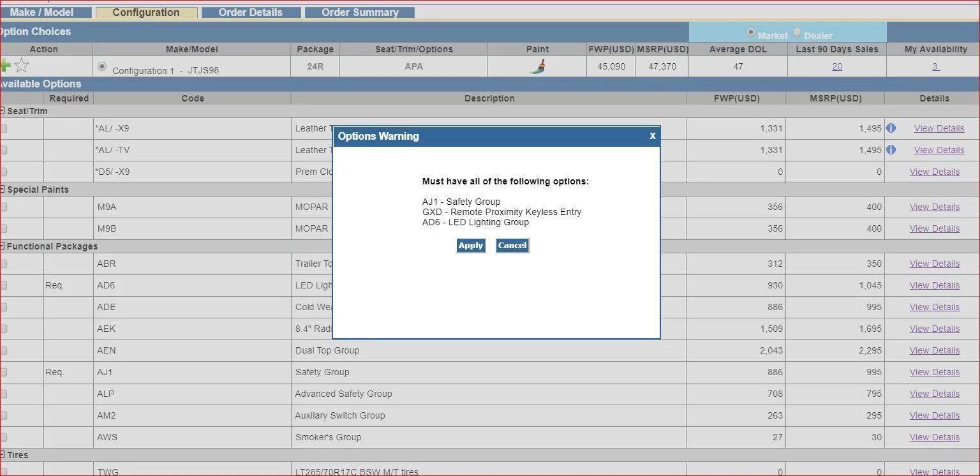This screenshot has width=980, height=476.
Task: Click the Dual Top Group description
Action: (x=327, y=350)
